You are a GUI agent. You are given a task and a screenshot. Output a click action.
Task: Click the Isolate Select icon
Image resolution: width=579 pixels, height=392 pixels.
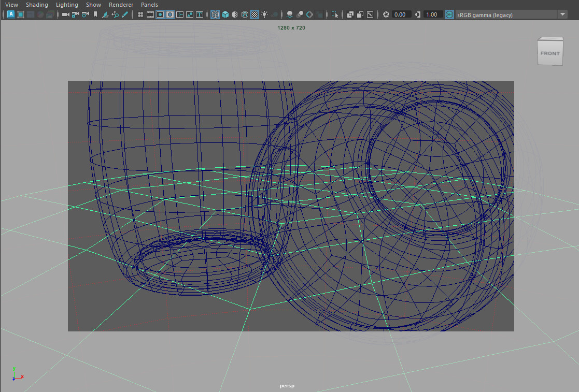334,14
